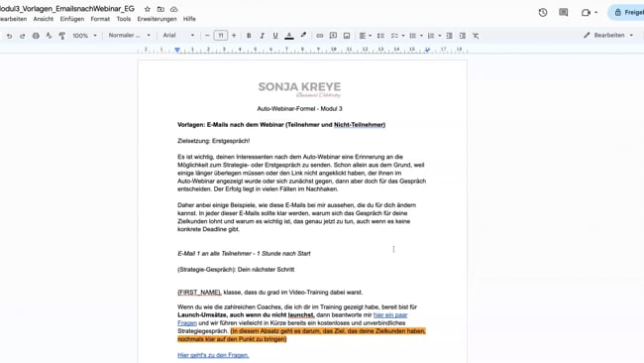This screenshot has height=363, width=644.
Task: Clear formatting from selected text
Action: coord(476,36)
